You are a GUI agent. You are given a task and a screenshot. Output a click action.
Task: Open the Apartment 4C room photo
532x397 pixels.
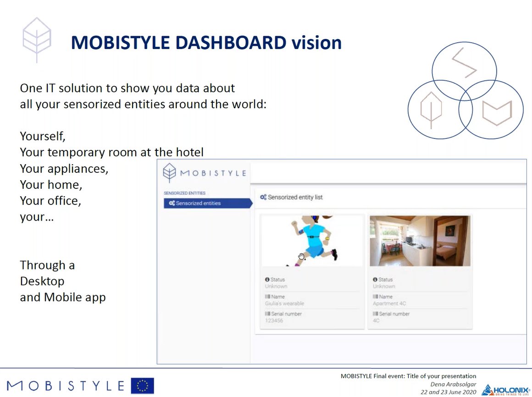[420, 241]
